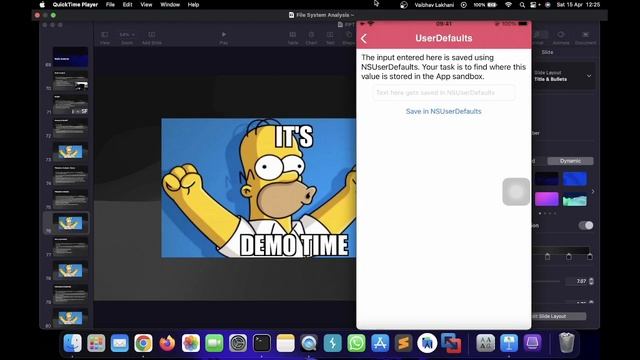Viewport: 640px width, 360px height.
Task: Click the View button in Keynote toolbar
Action: pos(105,38)
